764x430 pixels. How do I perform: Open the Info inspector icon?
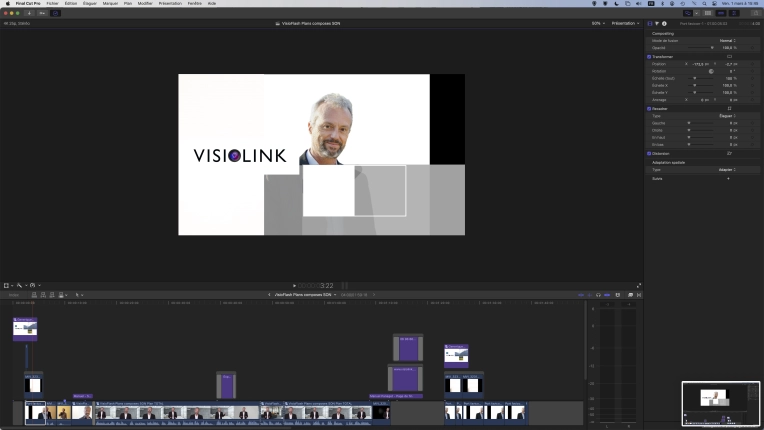pos(664,23)
